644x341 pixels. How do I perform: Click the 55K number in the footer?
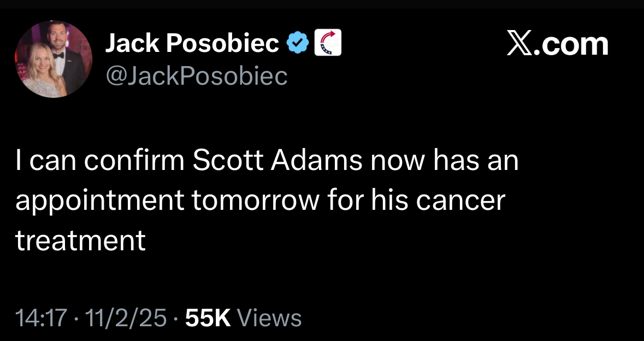point(208,318)
